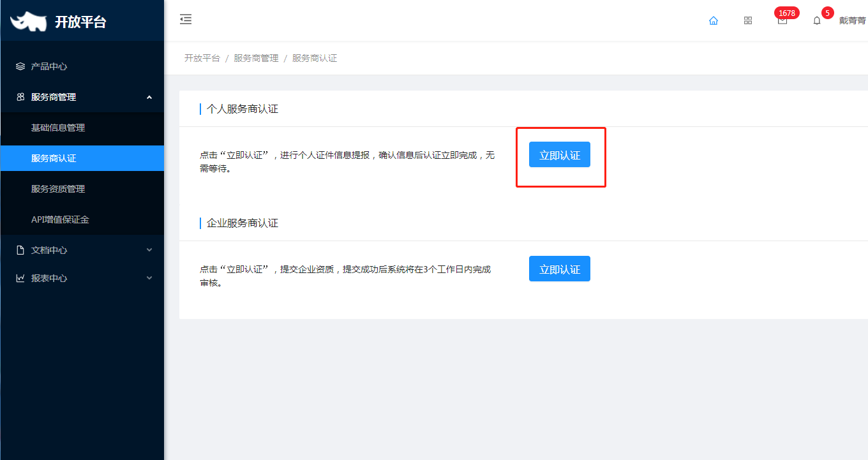Click the 企业服务商认证 section heading
Image resolution: width=868 pixels, height=460 pixels.
pos(243,223)
